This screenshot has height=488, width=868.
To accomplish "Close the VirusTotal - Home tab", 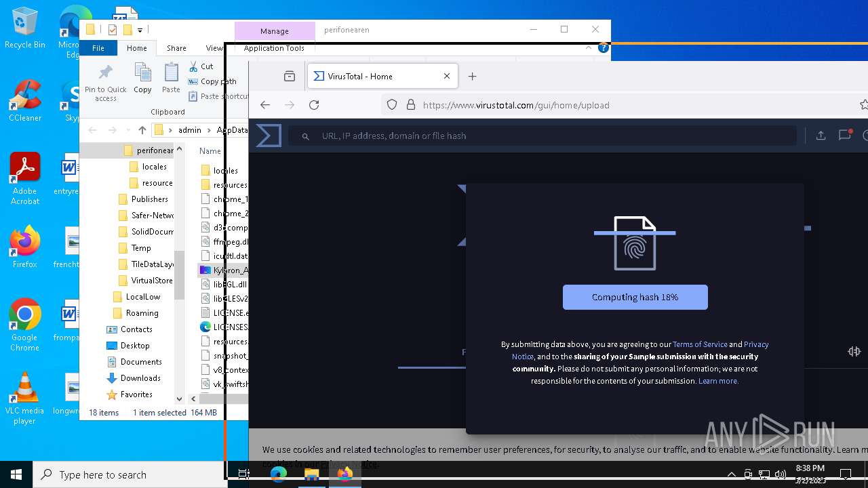I will point(447,77).
